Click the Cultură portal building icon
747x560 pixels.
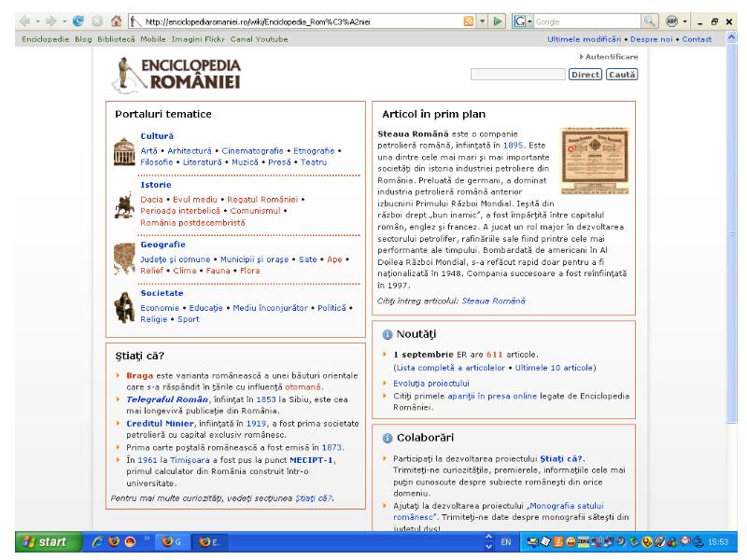124,151
